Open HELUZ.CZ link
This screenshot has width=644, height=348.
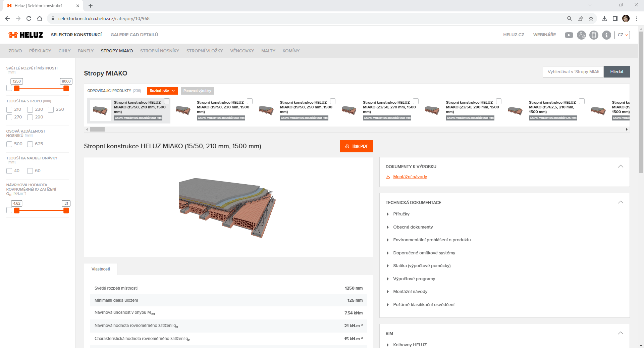pos(514,35)
